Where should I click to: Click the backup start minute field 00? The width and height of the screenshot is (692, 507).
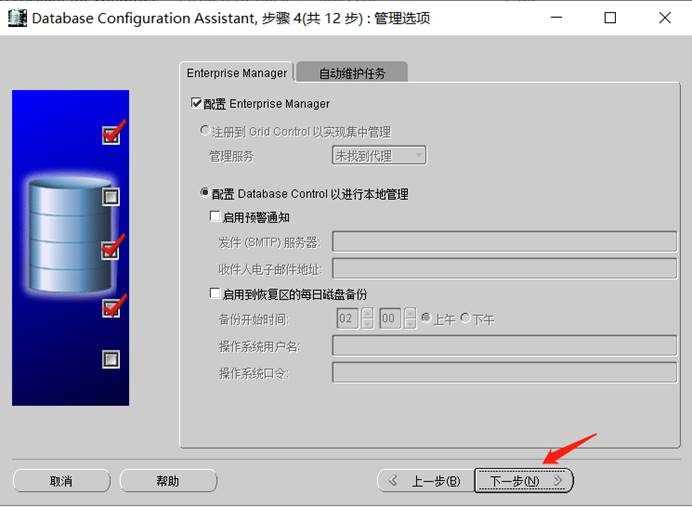pyautogui.click(x=390, y=318)
